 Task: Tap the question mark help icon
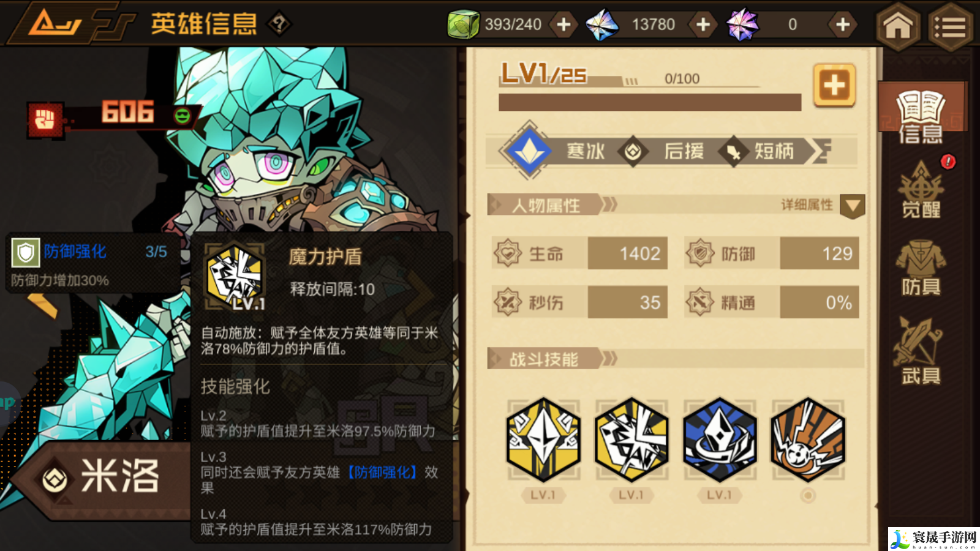(279, 24)
